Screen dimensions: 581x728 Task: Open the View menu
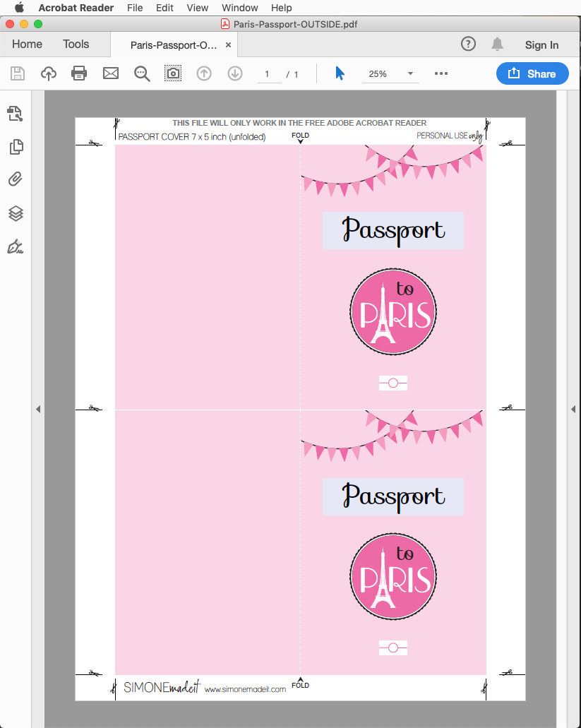197,8
